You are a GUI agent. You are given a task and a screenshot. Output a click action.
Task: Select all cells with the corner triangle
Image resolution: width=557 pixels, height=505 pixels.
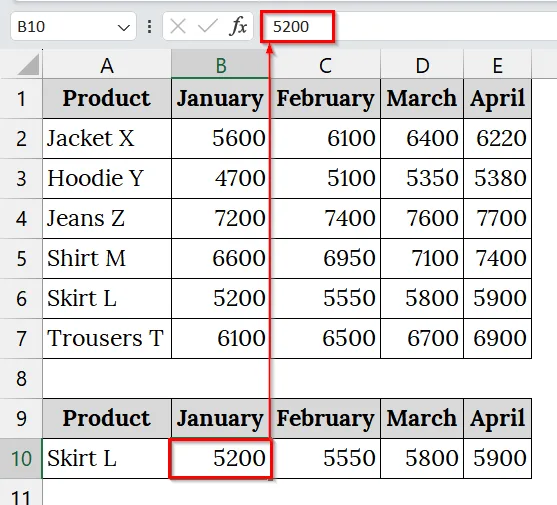click(x=28, y=65)
